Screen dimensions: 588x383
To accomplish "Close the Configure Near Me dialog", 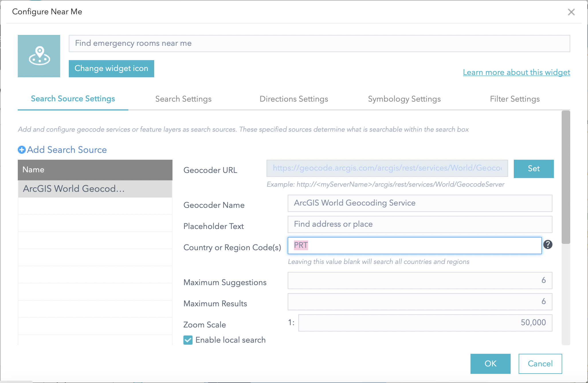I will pos(571,12).
